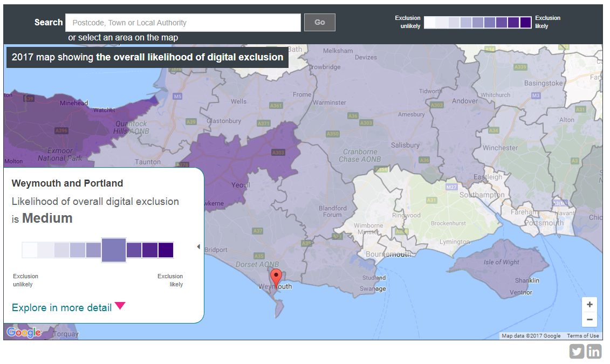Share the map on LinkedIn
This screenshot has height=364, width=610.
pyautogui.click(x=594, y=351)
